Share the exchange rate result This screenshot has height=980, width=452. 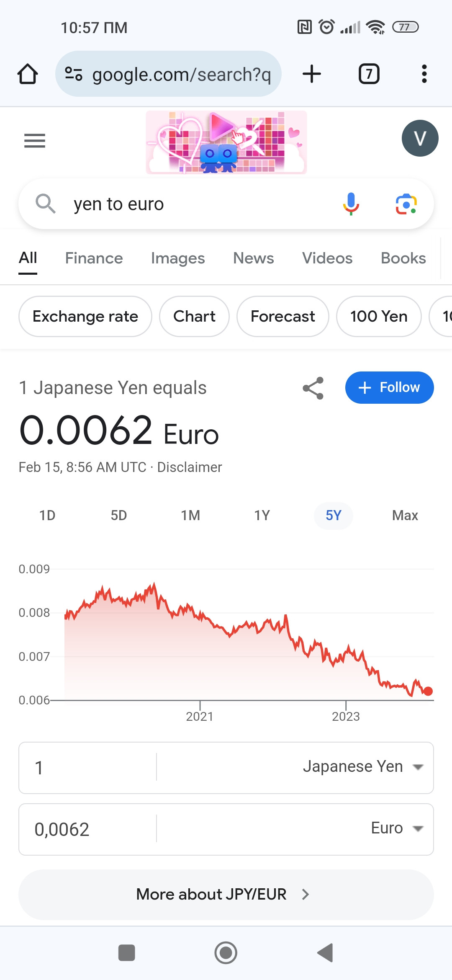click(x=313, y=388)
